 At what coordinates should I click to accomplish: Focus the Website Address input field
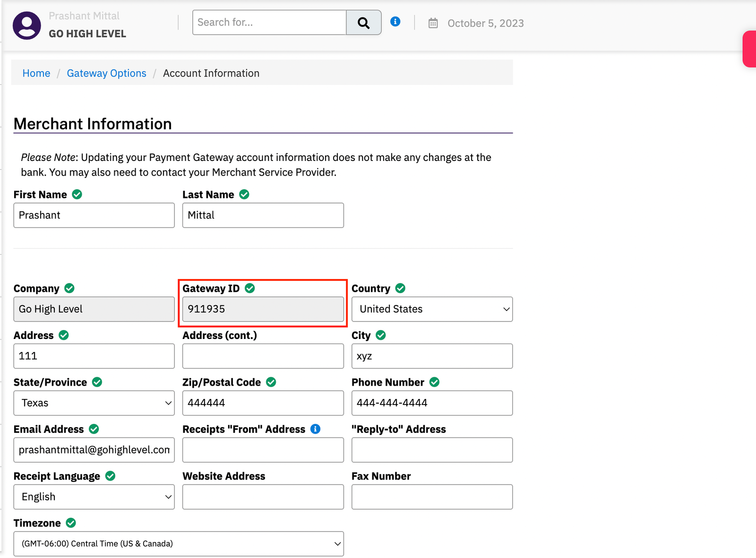tap(263, 497)
